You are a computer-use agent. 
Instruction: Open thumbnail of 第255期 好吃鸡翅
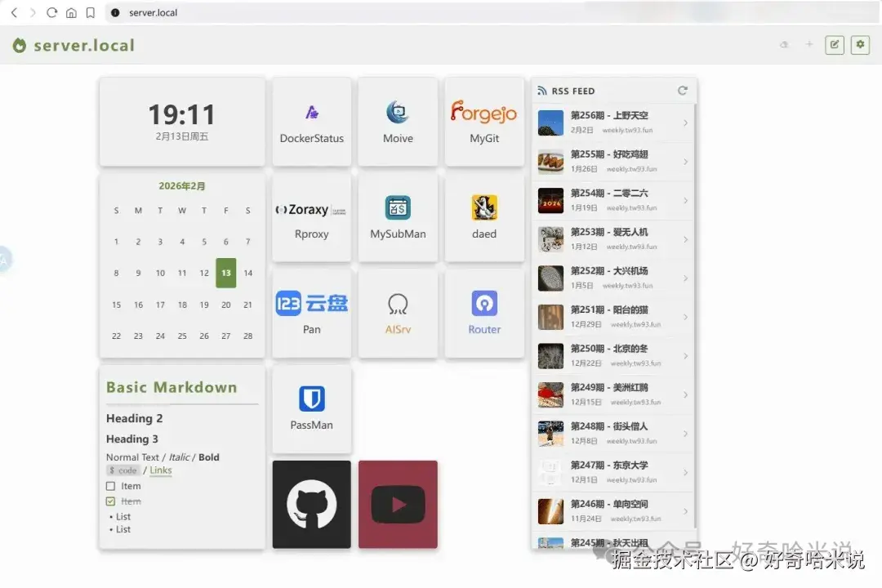[x=550, y=162]
